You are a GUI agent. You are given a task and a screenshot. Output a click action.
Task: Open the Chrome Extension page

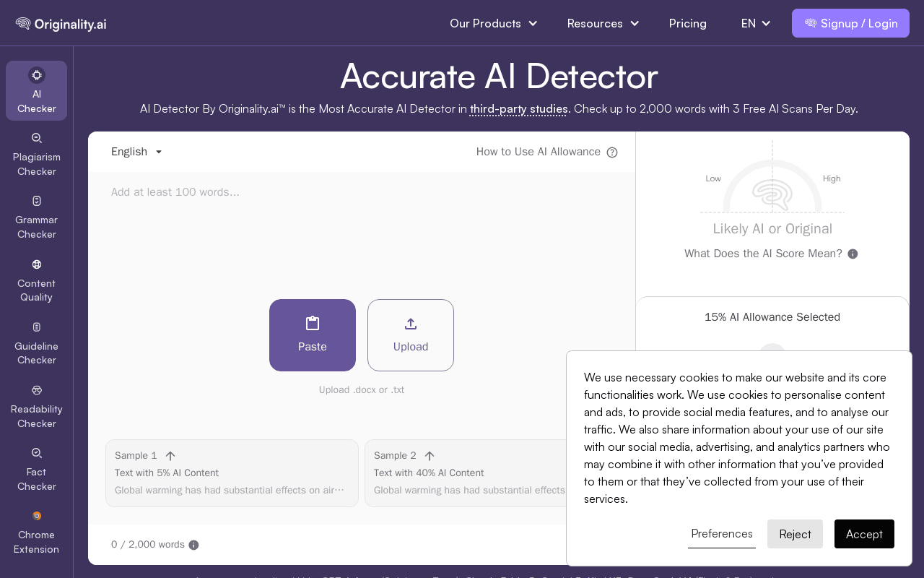point(37,532)
